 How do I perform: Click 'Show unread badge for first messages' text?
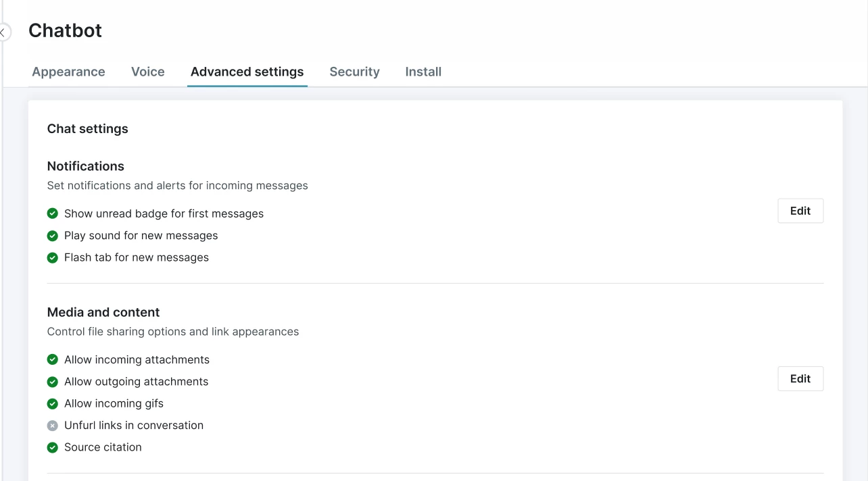tap(164, 213)
